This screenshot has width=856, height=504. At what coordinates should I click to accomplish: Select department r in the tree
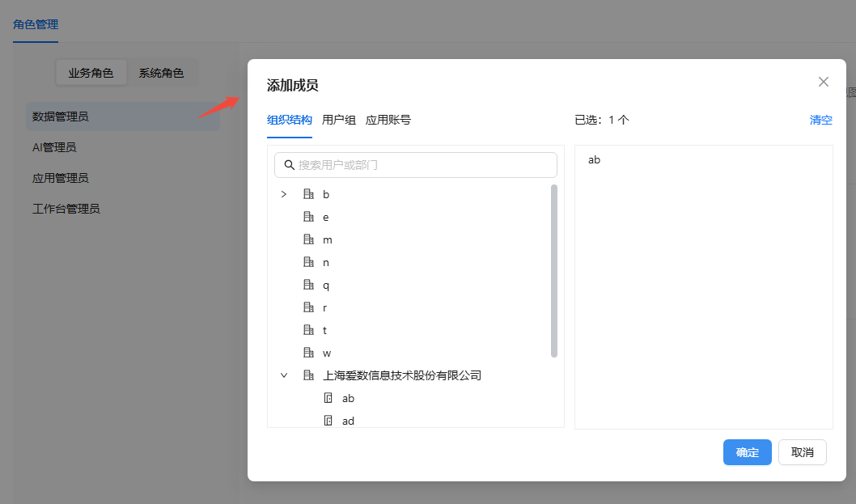point(324,308)
